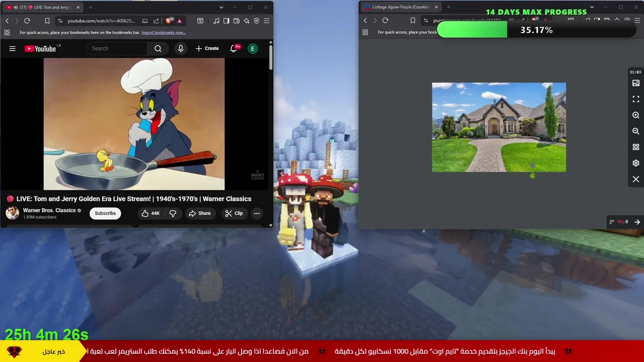The height and width of the screenshot is (362, 644).
Task: Arrange pieces with the four-squares icon
Action: click(x=636, y=147)
